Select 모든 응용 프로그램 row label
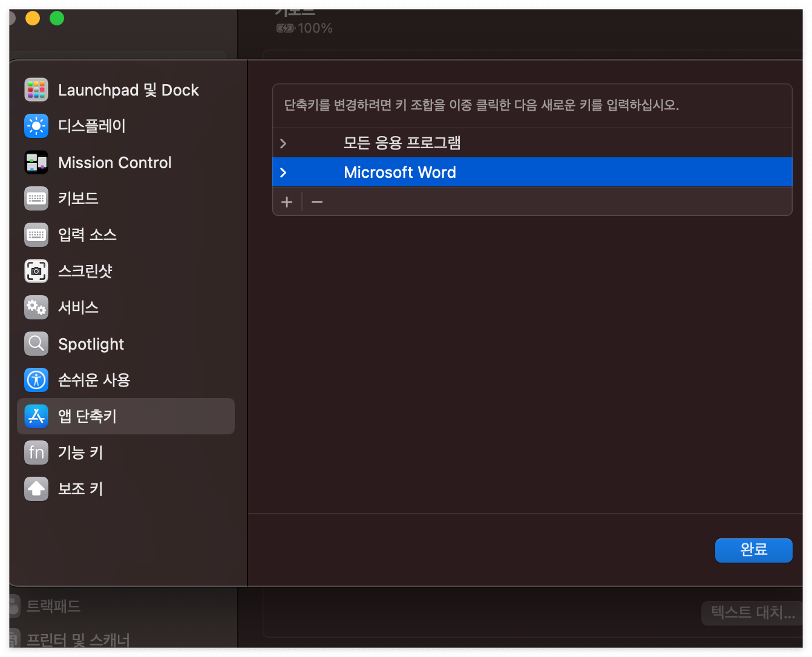The width and height of the screenshot is (812, 657). (402, 143)
